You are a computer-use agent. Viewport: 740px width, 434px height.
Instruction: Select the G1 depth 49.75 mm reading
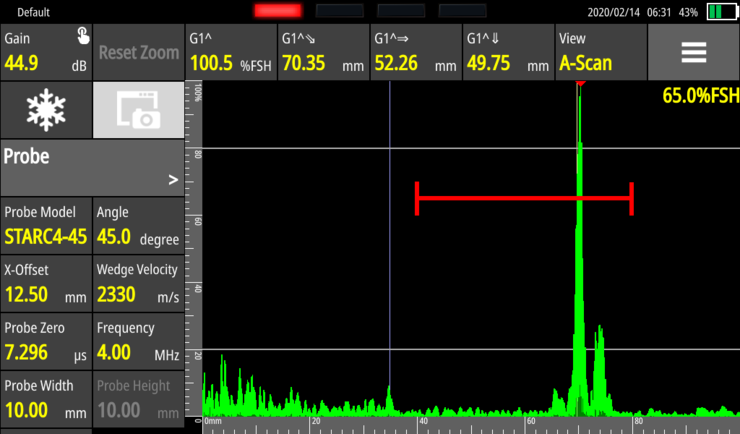(x=508, y=52)
